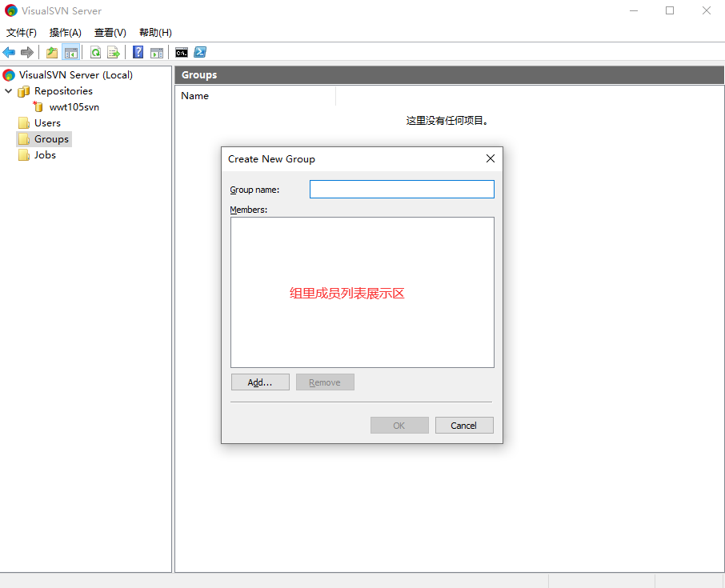The height and width of the screenshot is (588, 725).
Task: Close the Create New Group dialog
Action: click(491, 158)
